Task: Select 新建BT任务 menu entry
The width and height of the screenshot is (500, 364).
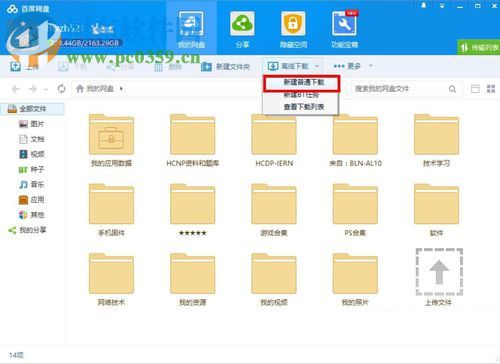Action: coord(301,95)
